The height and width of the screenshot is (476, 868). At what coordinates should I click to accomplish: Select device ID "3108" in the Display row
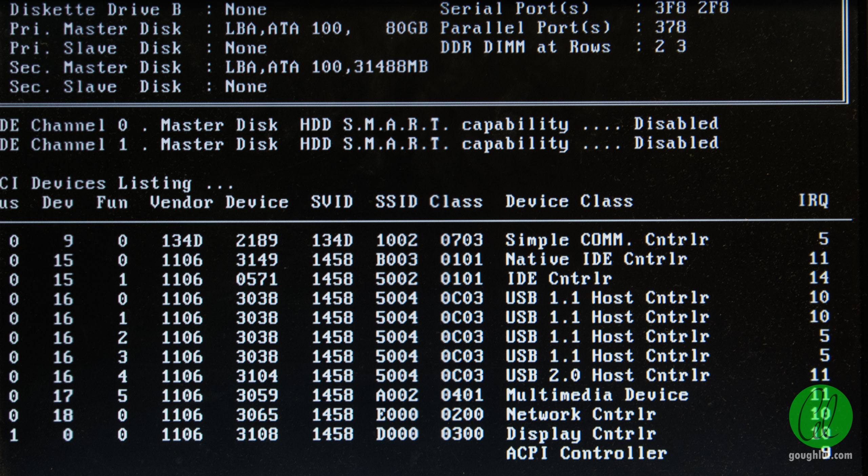[257, 434]
